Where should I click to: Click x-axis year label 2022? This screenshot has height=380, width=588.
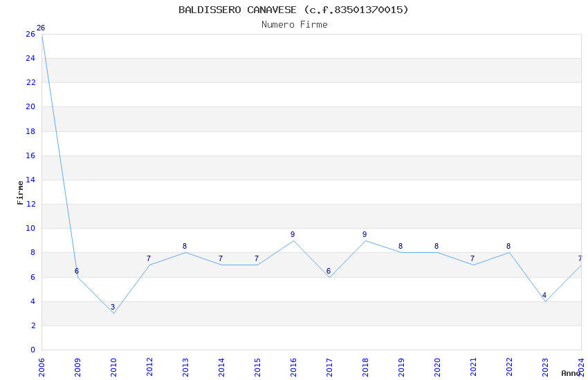[509, 368]
